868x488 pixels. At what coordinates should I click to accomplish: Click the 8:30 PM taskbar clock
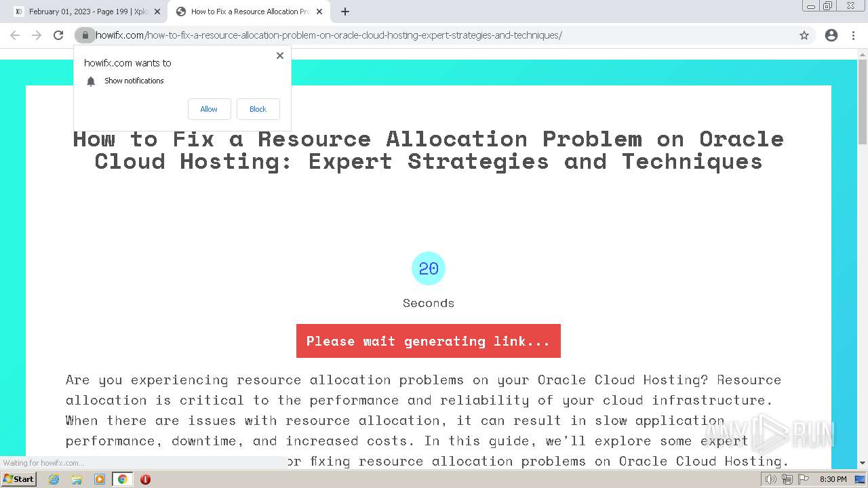(x=833, y=479)
